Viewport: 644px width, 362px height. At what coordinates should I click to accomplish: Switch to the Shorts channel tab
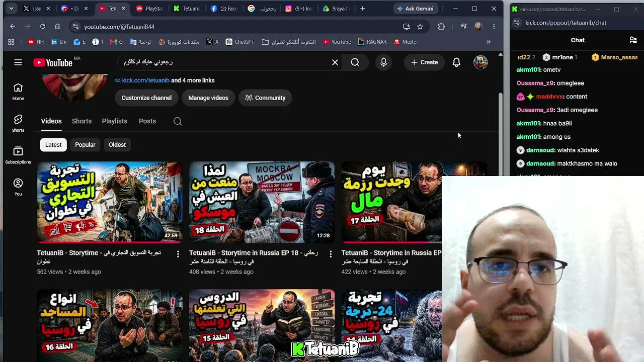(82, 121)
